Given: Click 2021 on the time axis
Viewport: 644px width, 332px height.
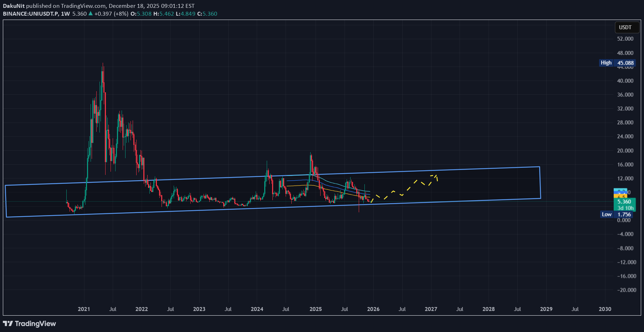Looking at the screenshot, I should click(84, 309).
